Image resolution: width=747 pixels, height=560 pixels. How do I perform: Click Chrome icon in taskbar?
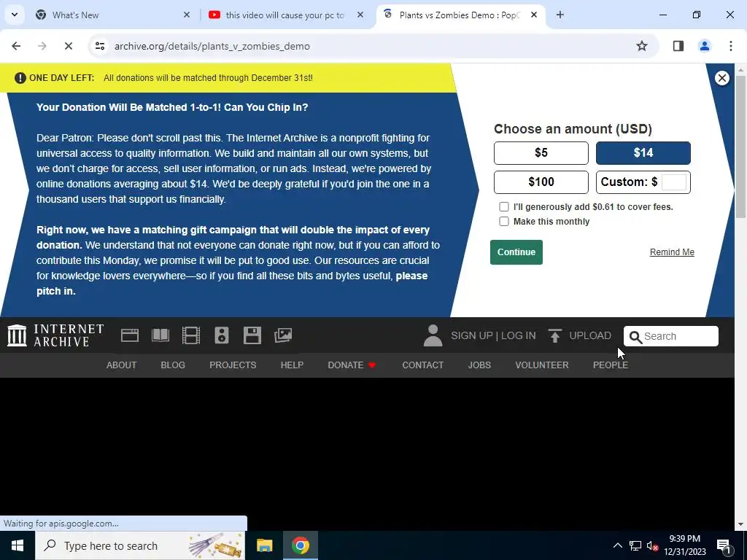(x=301, y=545)
